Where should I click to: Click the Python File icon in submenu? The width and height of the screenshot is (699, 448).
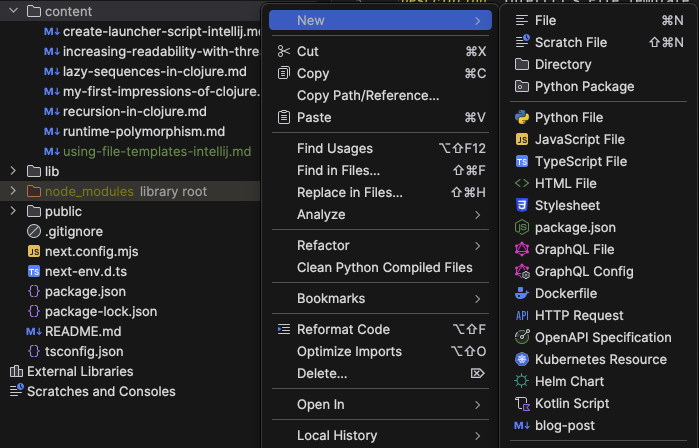pyautogui.click(x=521, y=118)
